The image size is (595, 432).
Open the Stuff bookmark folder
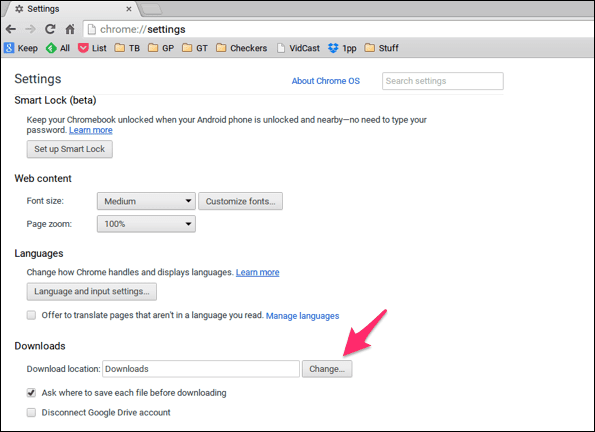coord(381,48)
